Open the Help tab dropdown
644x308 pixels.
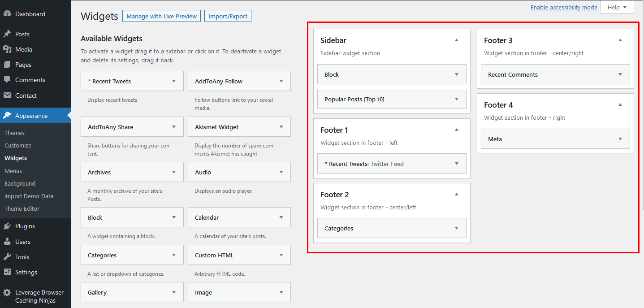tap(617, 7)
